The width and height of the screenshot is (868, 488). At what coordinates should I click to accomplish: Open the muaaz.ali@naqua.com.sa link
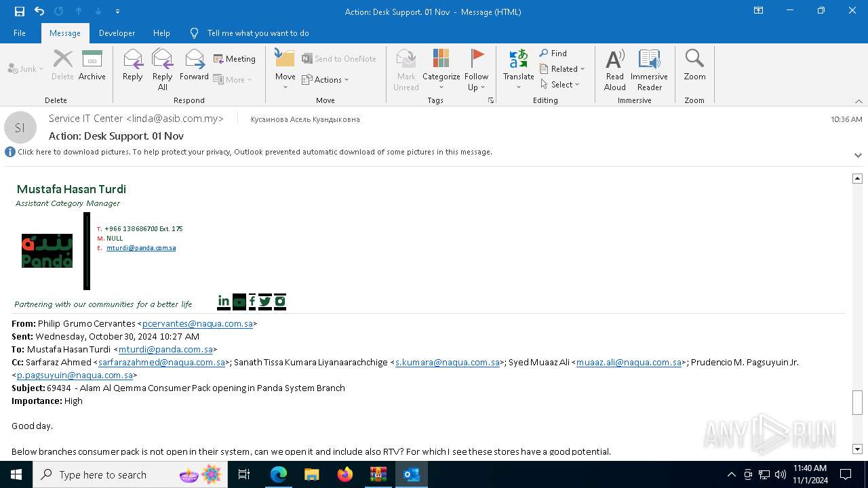point(629,363)
